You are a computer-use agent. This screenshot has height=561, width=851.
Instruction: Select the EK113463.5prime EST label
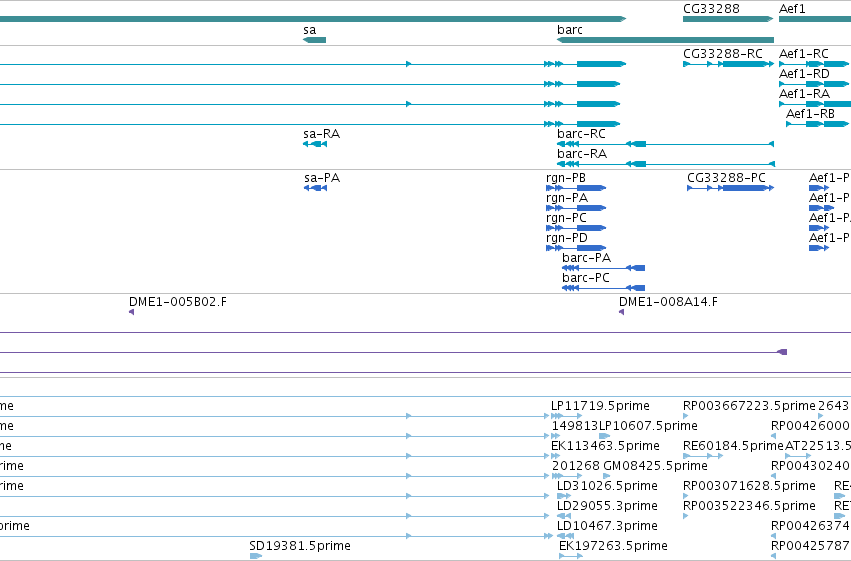pos(605,446)
